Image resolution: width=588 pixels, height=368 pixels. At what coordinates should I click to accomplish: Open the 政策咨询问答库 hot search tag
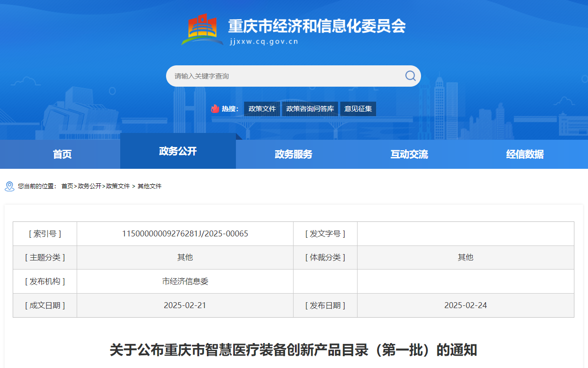pyautogui.click(x=310, y=108)
